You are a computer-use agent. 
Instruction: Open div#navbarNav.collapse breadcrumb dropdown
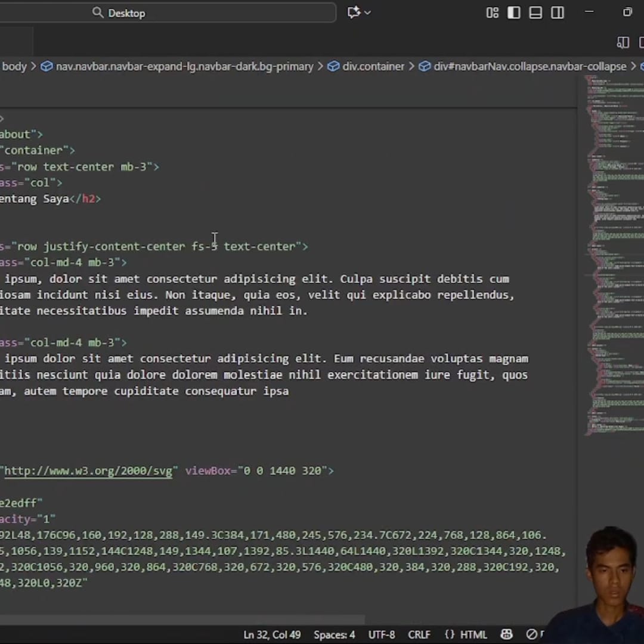pos(530,66)
